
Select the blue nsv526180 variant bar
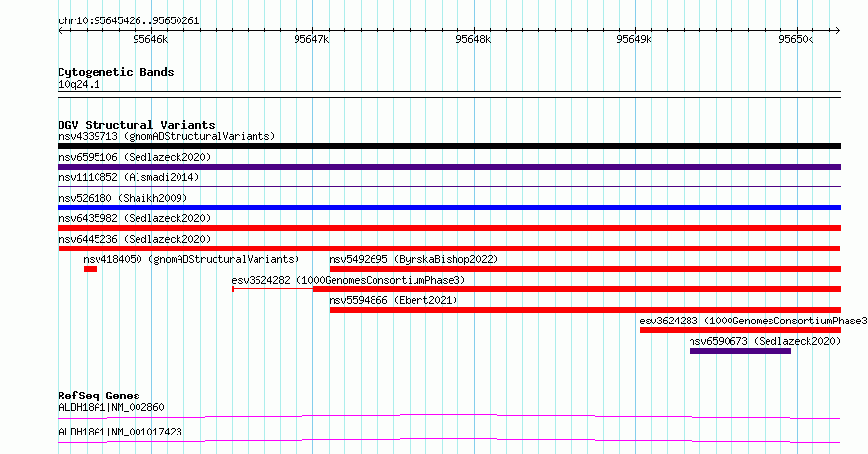pos(449,208)
